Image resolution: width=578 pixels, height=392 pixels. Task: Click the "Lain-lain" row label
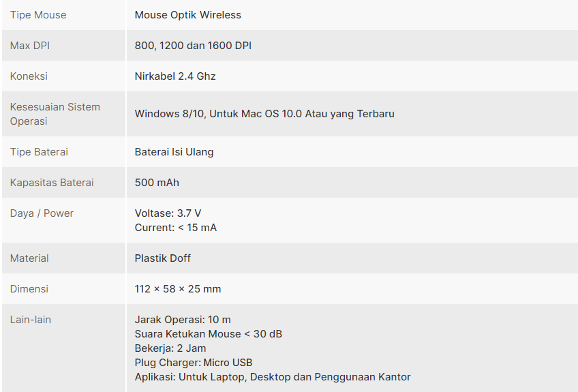pyautogui.click(x=31, y=320)
